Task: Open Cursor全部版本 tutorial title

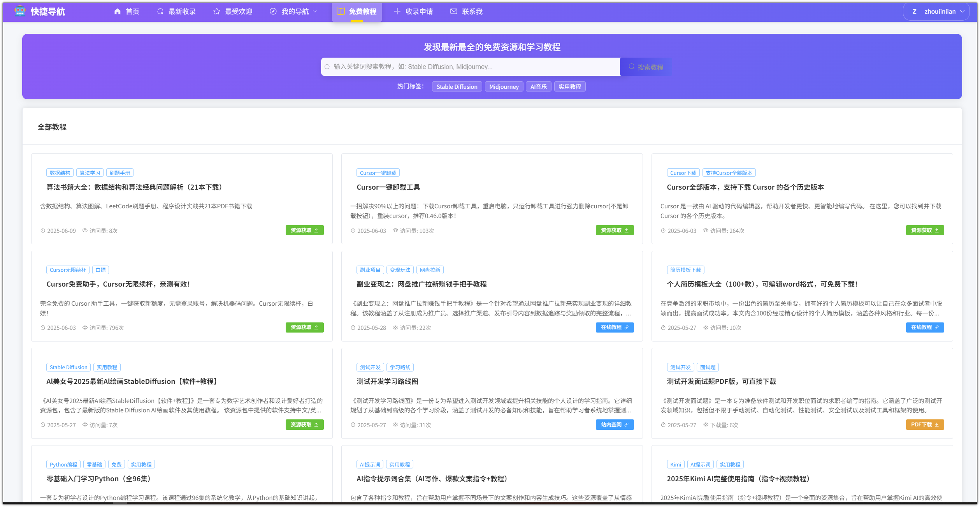Action: click(x=745, y=187)
